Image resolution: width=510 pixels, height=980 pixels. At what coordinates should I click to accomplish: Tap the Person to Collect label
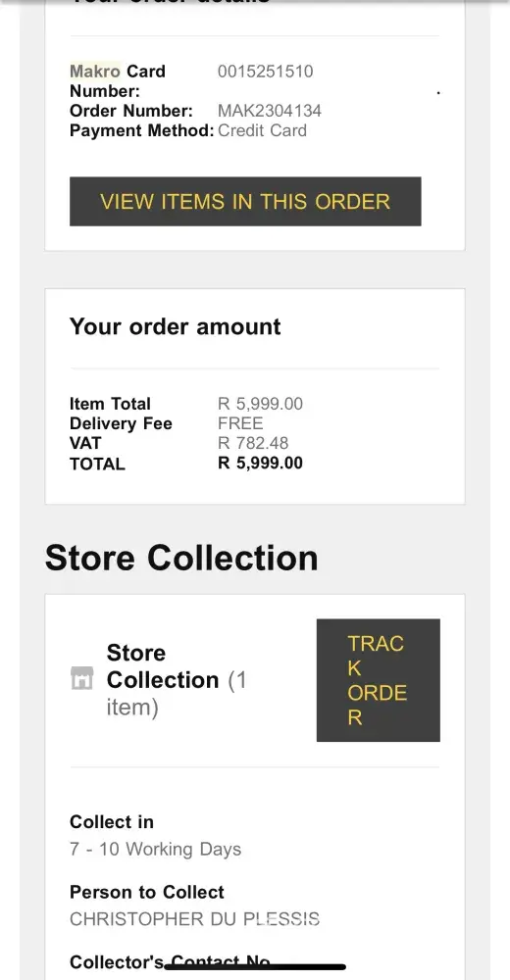point(147,892)
